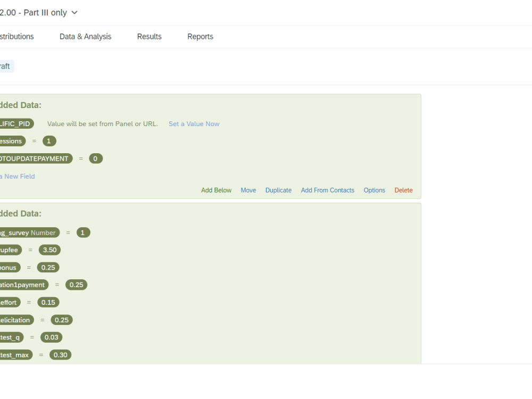
Task: Click the Set a Value Now link
Action: (194, 123)
